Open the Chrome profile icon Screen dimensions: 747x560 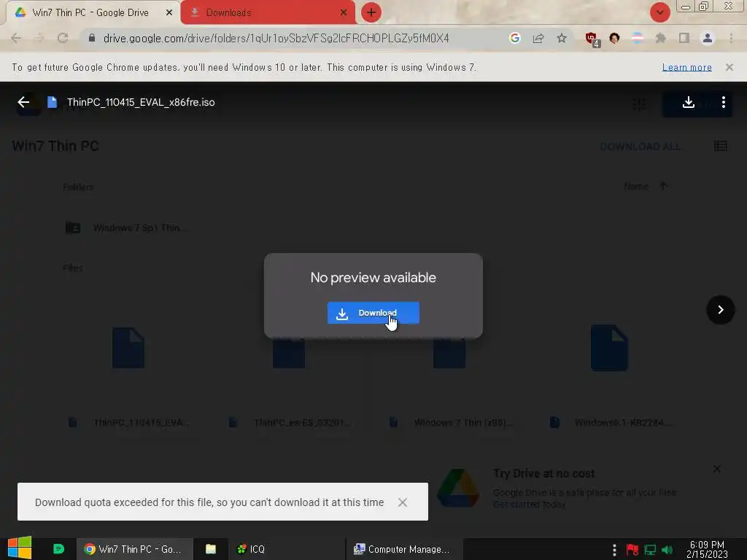coord(708,38)
